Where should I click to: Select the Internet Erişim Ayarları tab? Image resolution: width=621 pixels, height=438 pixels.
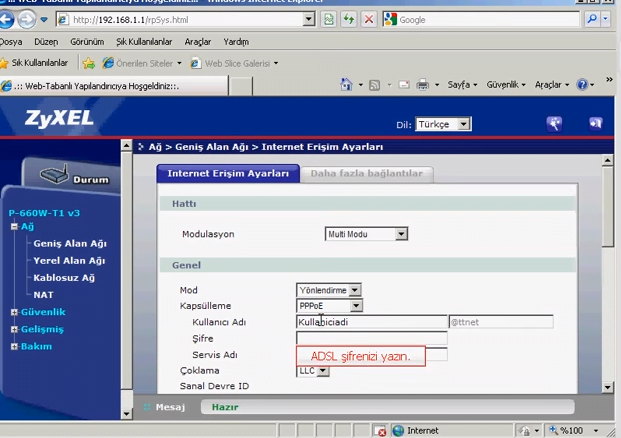point(228,173)
